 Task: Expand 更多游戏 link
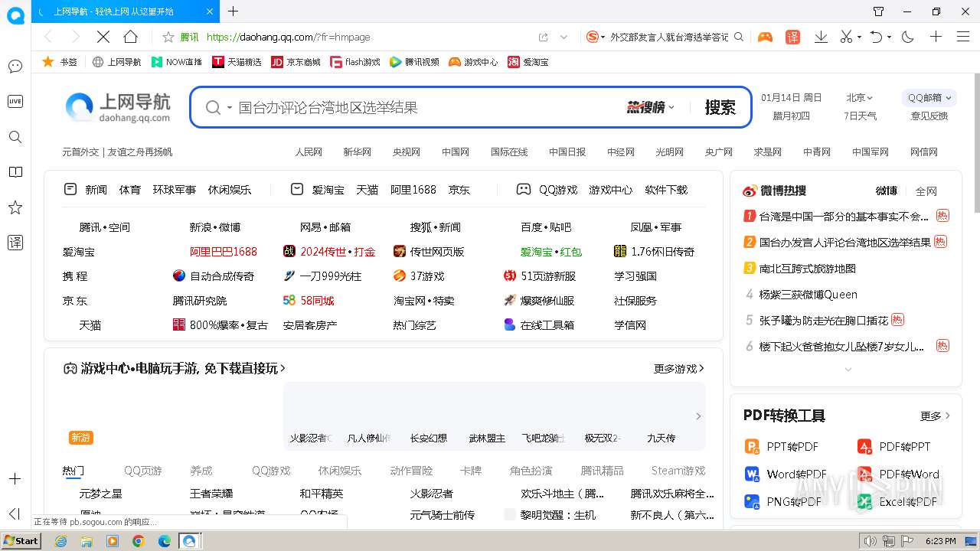[679, 368]
